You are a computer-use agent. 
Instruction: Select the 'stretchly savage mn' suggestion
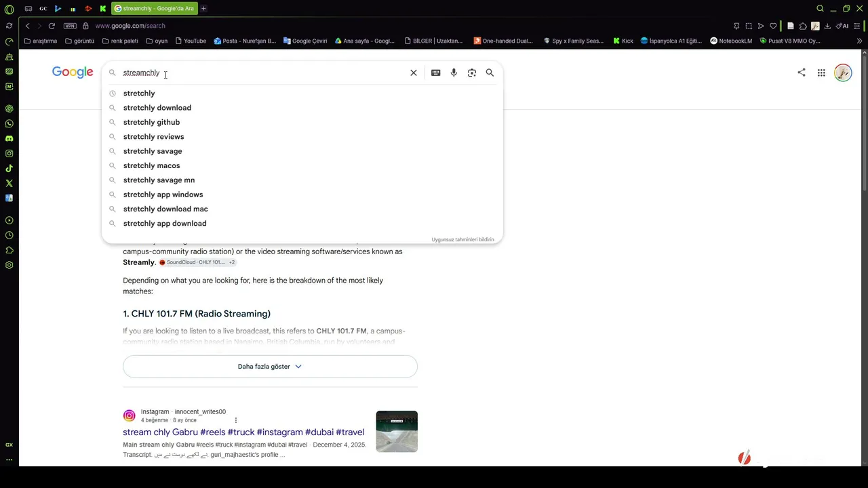pyautogui.click(x=302, y=180)
